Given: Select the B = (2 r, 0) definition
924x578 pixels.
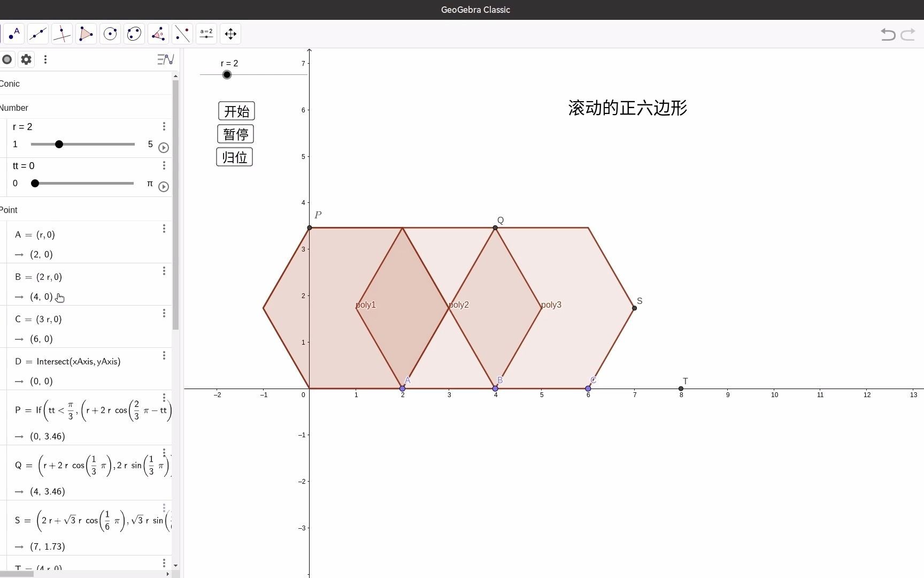Looking at the screenshot, I should [x=38, y=277].
